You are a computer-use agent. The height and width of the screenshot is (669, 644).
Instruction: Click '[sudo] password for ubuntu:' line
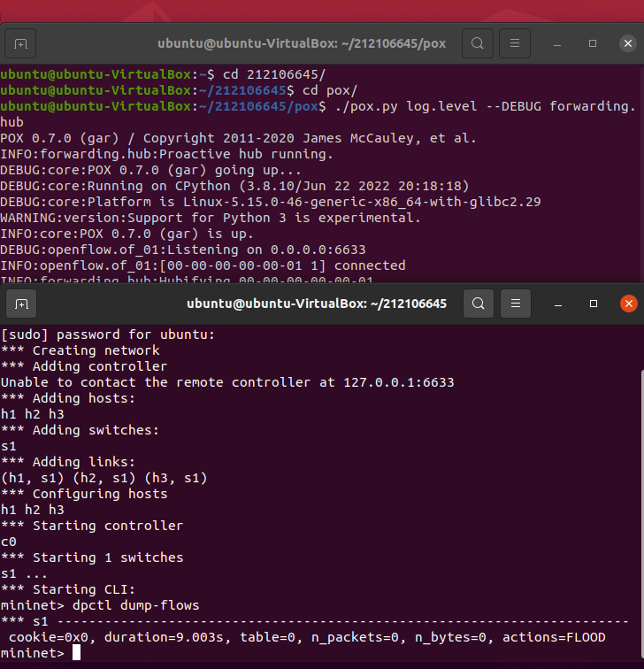pyautogui.click(x=107, y=334)
